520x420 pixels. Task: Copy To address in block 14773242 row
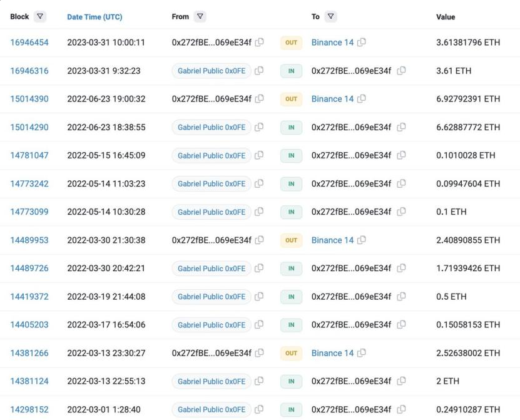pyautogui.click(x=401, y=183)
